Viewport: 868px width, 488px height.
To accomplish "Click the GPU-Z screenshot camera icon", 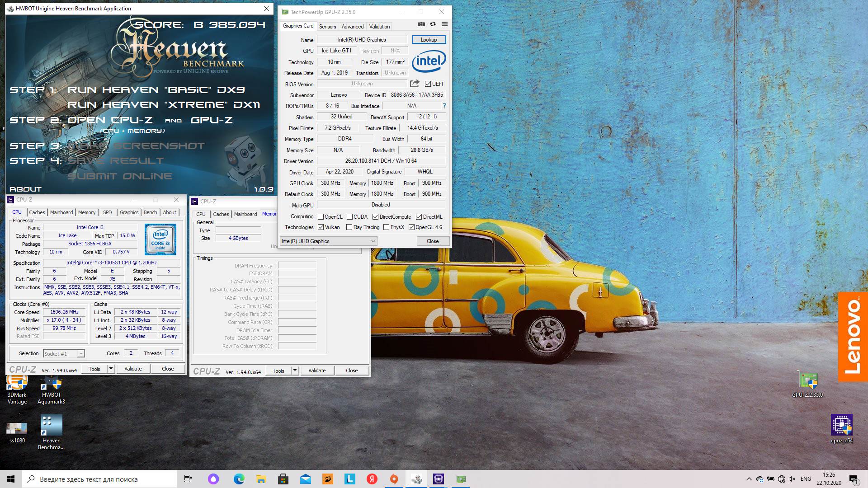I will 421,24.
